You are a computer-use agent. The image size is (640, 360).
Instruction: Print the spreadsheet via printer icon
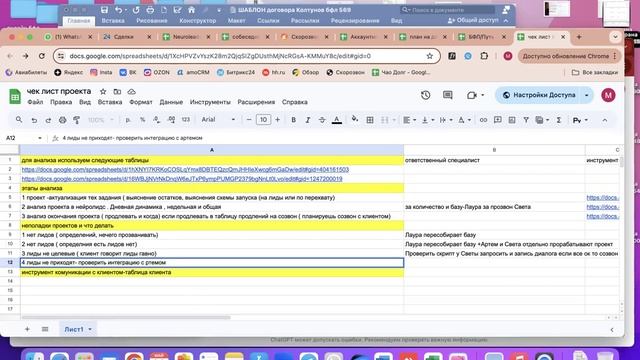pos(62,120)
